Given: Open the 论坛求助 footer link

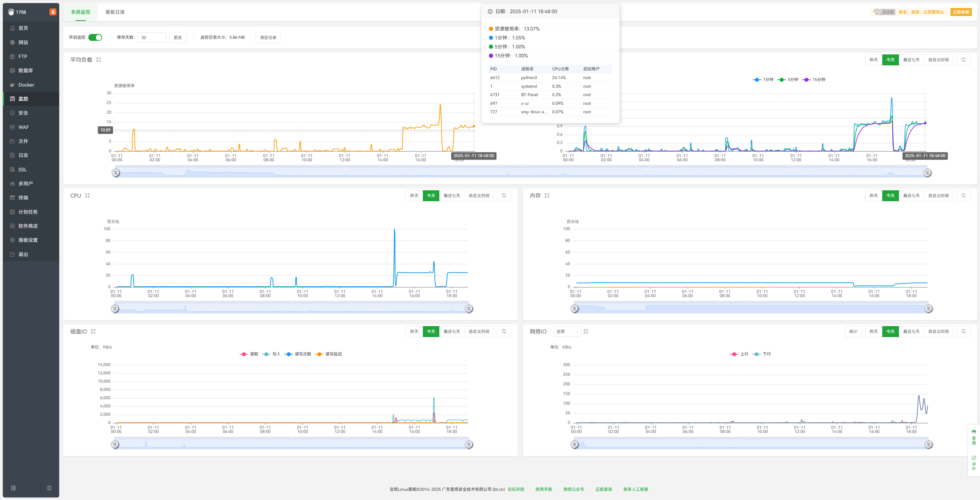Looking at the screenshot, I should [x=516, y=489].
